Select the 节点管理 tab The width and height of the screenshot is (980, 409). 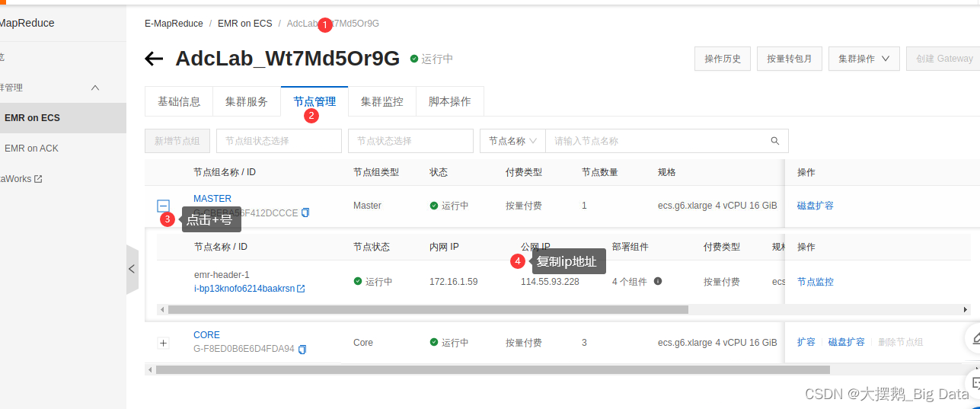(x=314, y=101)
